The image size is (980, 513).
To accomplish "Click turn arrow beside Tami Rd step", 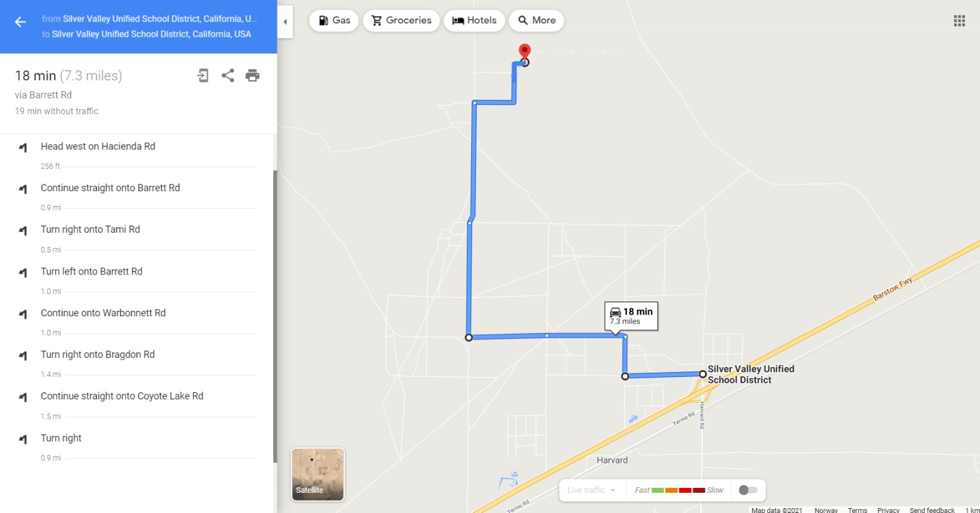I will (23, 230).
